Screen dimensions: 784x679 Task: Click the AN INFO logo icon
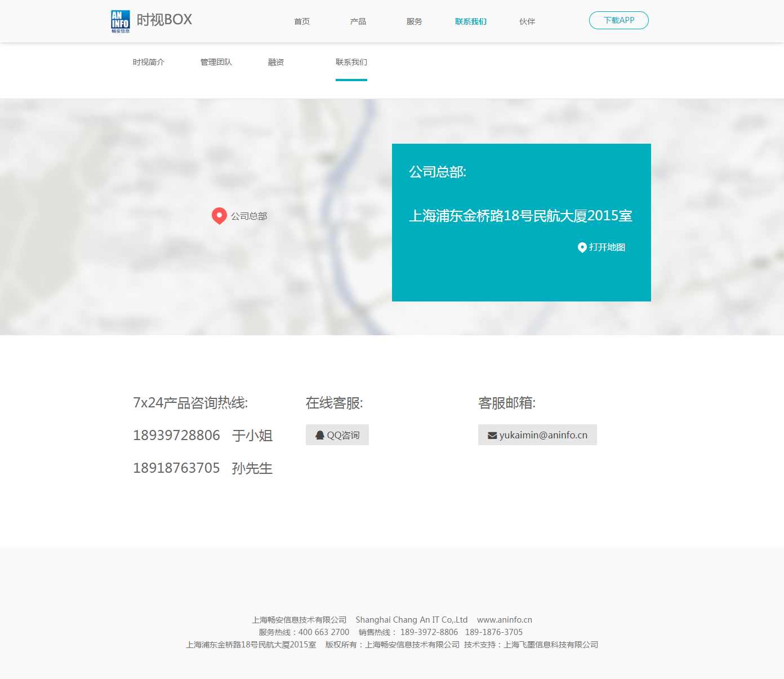click(120, 21)
